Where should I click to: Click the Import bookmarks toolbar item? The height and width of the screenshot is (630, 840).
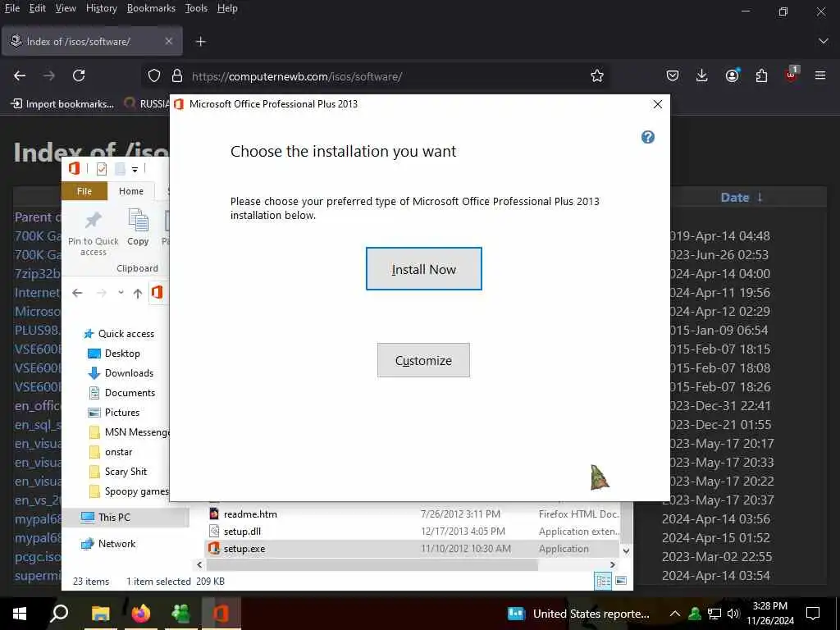[63, 104]
